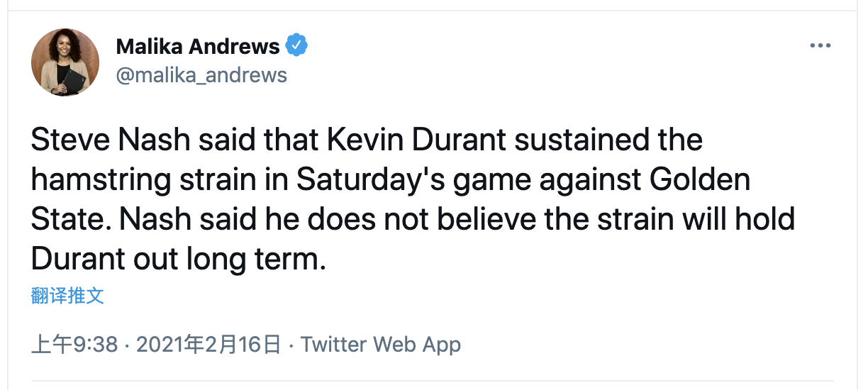868x390 pixels.
Task: Click "Durant out long term." on the last line
Action: point(178,259)
